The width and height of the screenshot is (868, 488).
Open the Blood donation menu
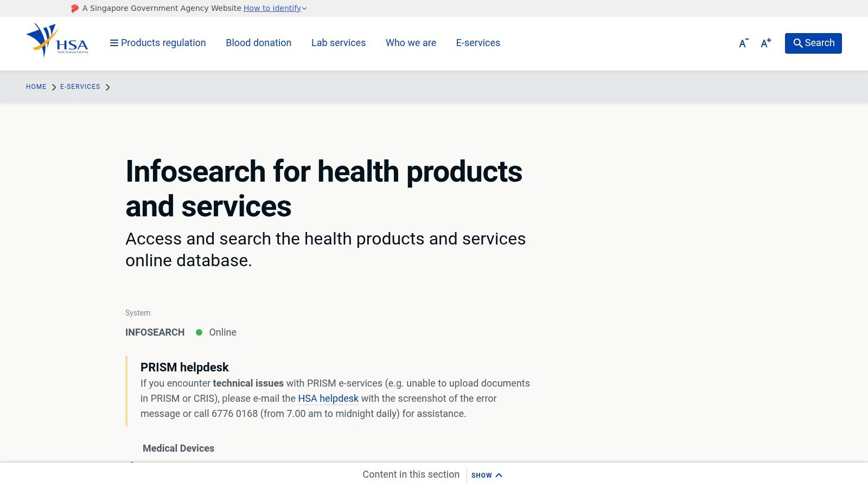click(258, 43)
